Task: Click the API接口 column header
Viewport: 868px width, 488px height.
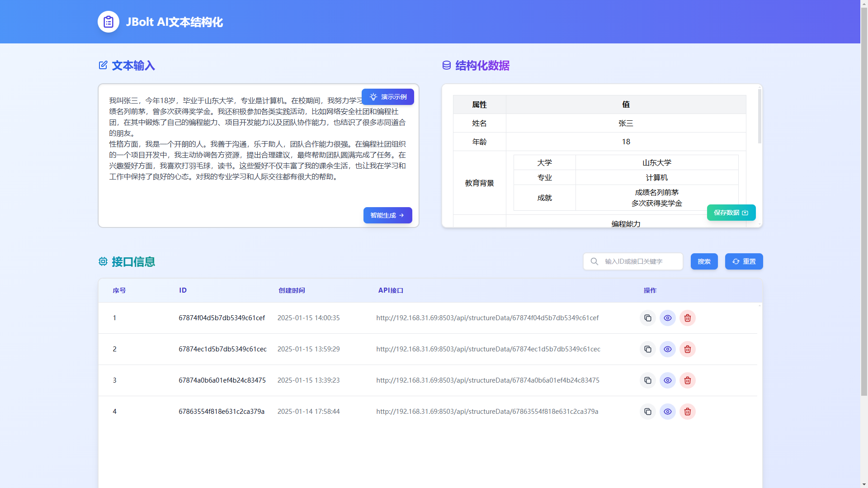Action: coord(391,290)
